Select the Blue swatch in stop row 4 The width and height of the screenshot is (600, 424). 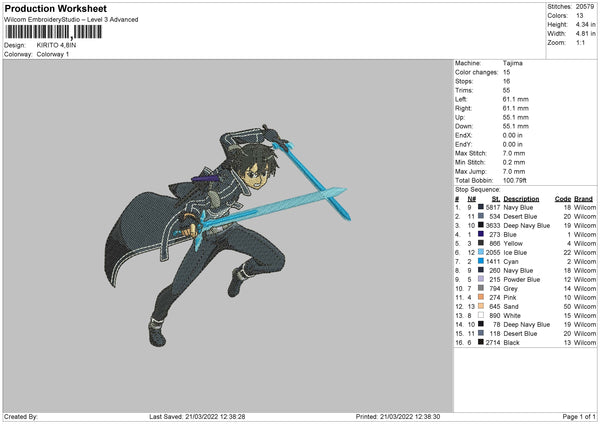point(481,234)
